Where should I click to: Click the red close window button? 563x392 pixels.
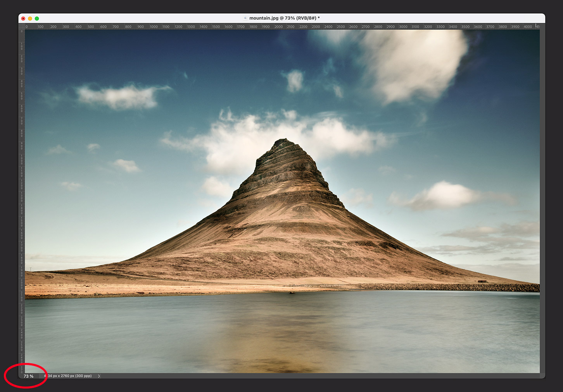23,19
